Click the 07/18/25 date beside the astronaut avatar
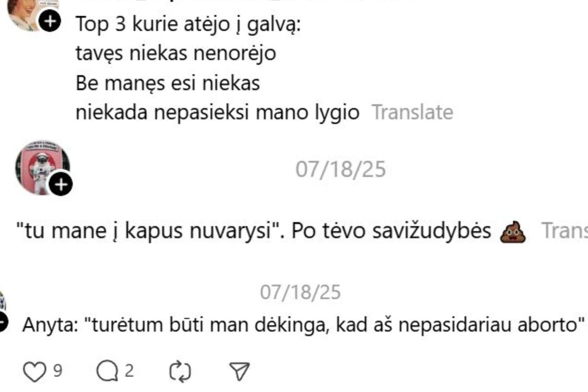 (341, 169)
